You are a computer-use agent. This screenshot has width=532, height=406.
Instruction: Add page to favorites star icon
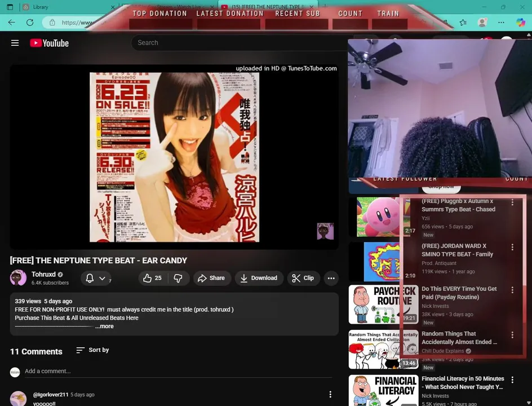[463, 23]
